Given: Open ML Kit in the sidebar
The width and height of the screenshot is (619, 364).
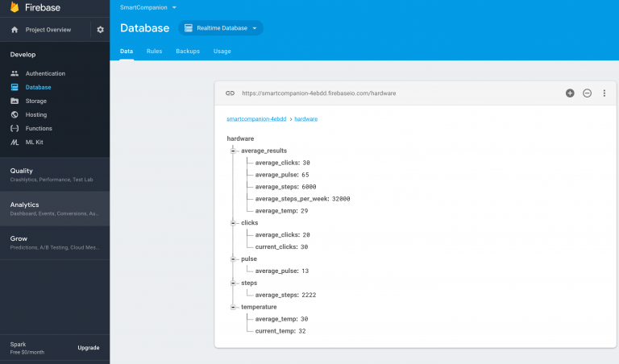Looking at the screenshot, I should pyautogui.click(x=35, y=142).
